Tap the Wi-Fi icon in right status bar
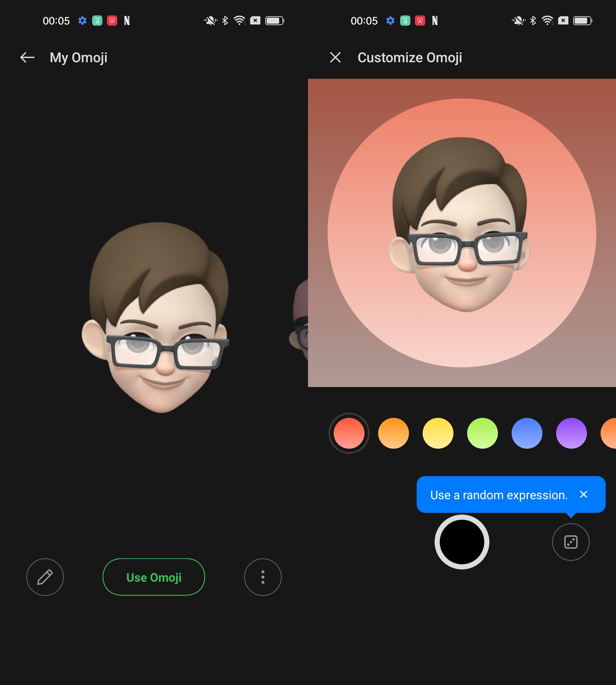616x685 pixels. tap(548, 21)
